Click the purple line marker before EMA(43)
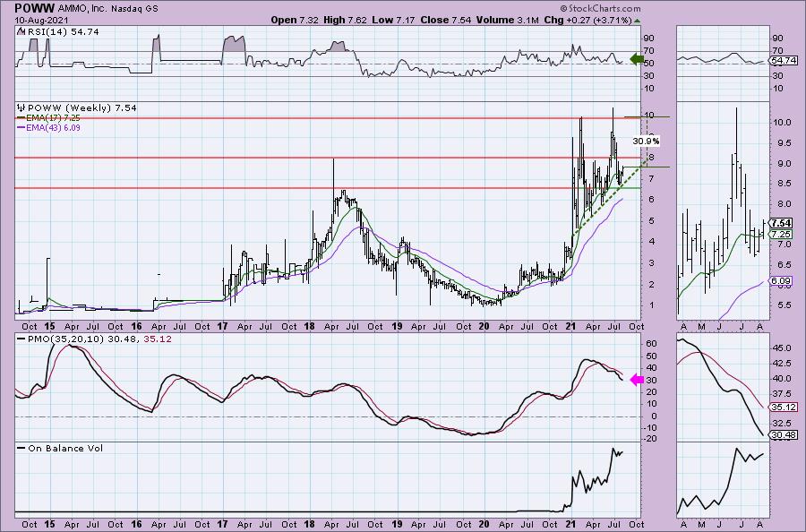The image size is (806, 532). [x=21, y=127]
